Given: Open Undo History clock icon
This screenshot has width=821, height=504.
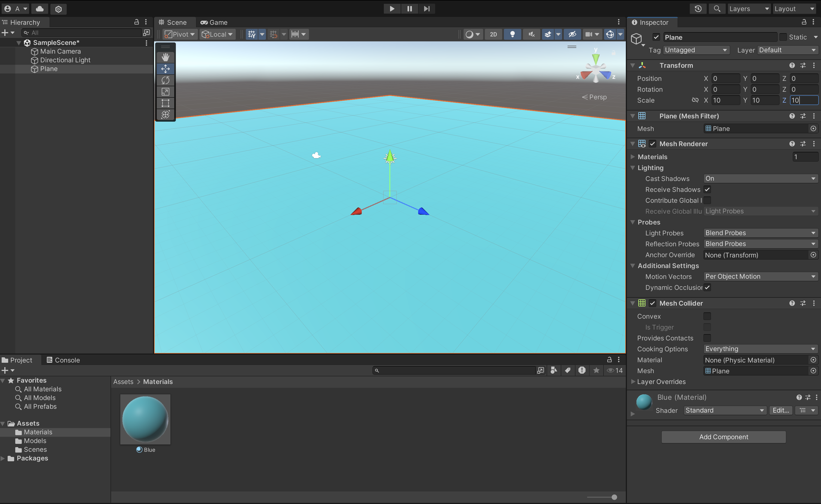Looking at the screenshot, I should (698, 9).
